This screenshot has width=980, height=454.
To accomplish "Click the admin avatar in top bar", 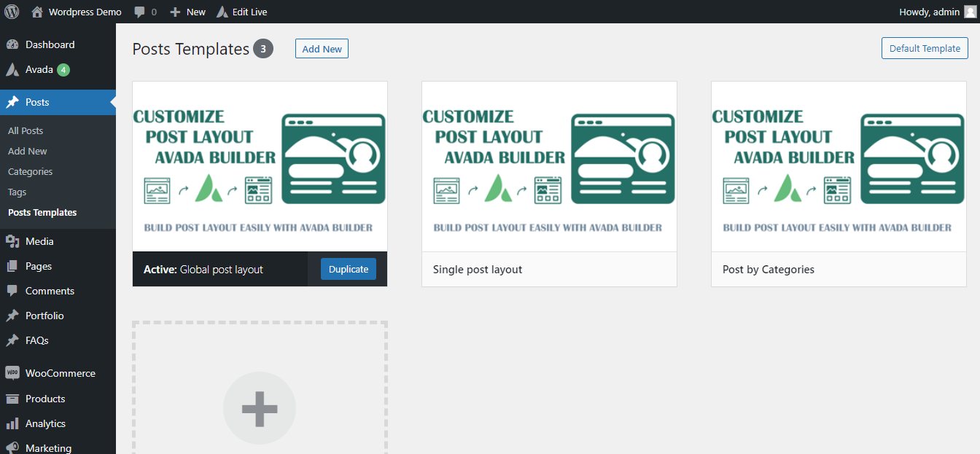I will 970,12.
